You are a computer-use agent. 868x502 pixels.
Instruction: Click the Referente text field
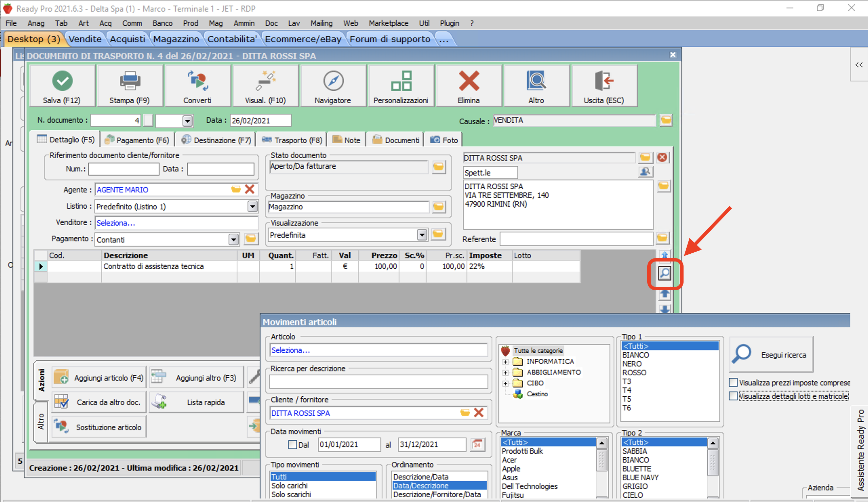pyautogui.click(x=577, y=238)
